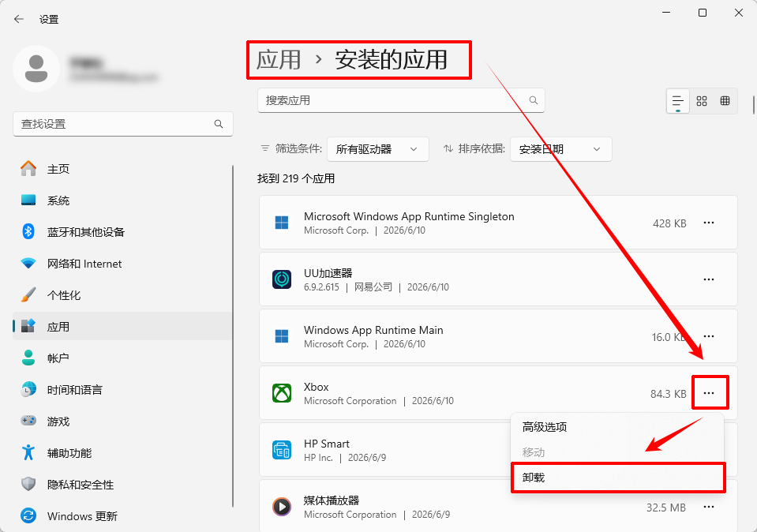Click the HP Smart app name

[x=326, y=444]
